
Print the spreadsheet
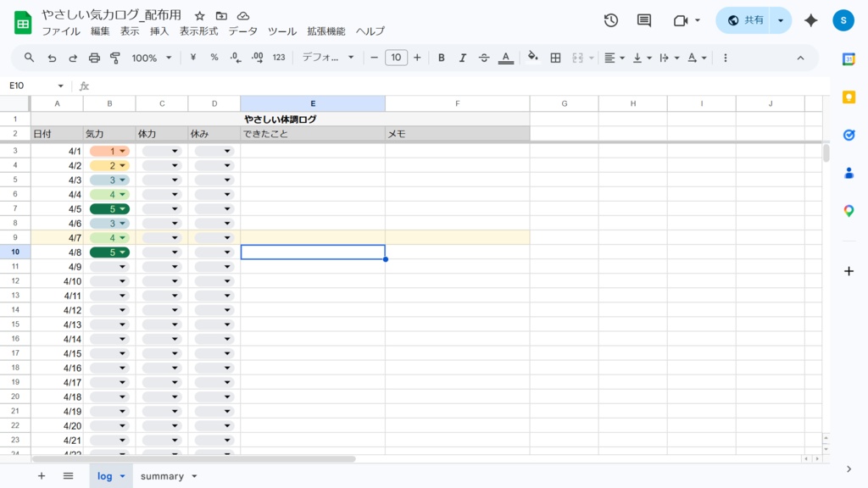[94, 58]
